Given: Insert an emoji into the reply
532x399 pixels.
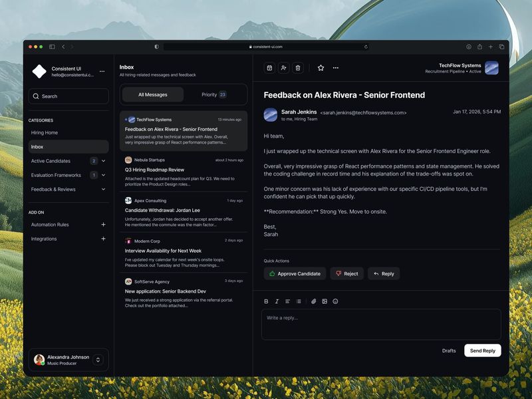Looking at the screenshot, I should 334,301.
